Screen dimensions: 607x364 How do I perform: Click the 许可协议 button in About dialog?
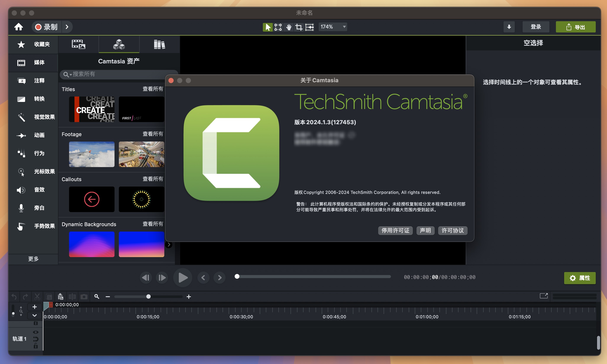coord(453,230)
